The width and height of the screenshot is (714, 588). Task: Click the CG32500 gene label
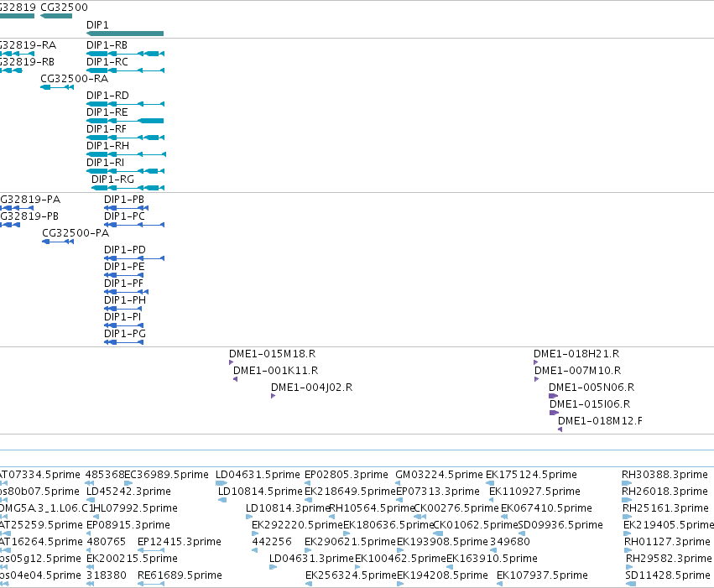[x=65, y=8]
